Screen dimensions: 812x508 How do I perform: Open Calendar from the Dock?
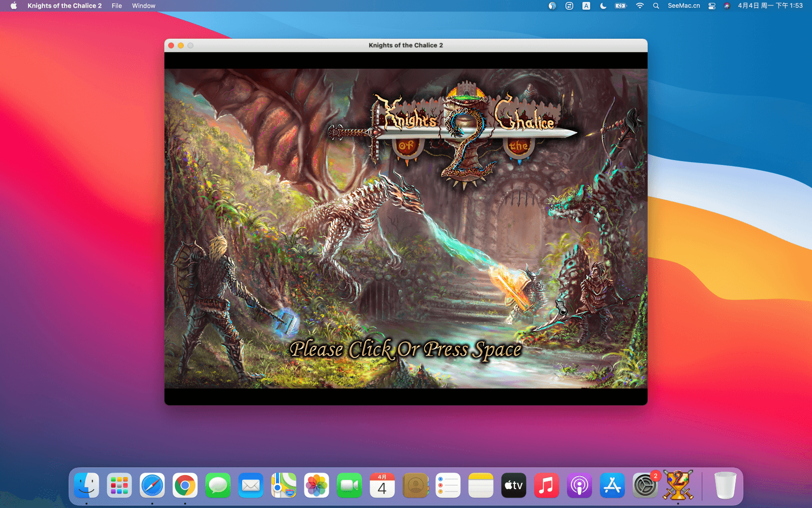point(382,485)
